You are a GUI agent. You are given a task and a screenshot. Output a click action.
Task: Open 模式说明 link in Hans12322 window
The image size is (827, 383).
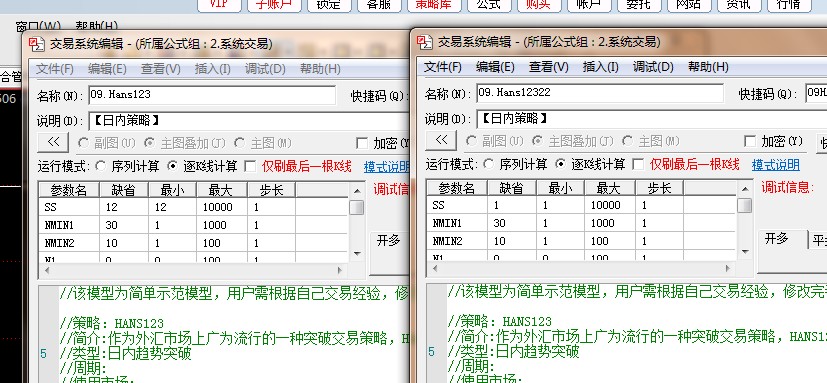click(x=775, y=165)
